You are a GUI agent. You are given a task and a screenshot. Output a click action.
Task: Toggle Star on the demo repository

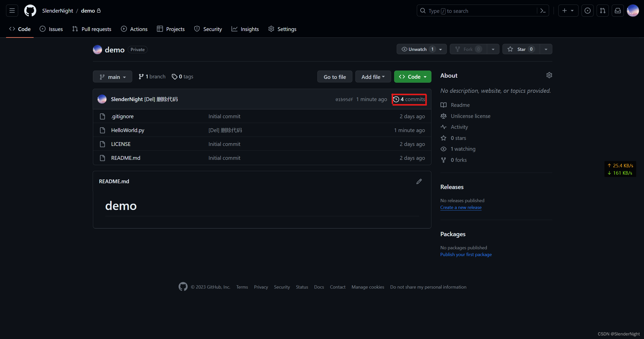[x=521, y=49]
